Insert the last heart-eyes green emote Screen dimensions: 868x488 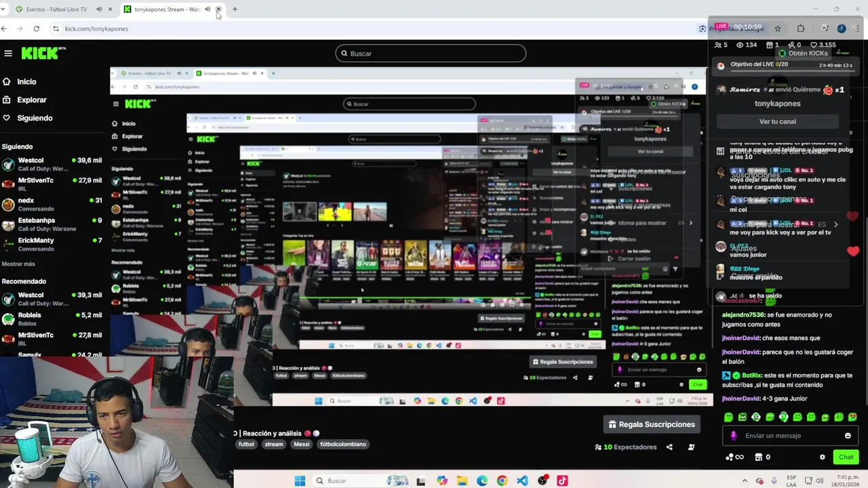pos(852,417)
